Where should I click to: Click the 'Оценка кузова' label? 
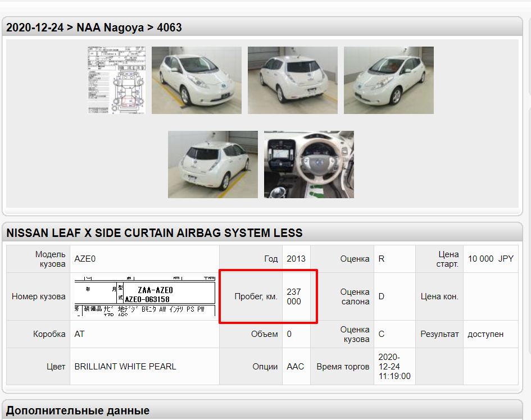tap(355, 334)
